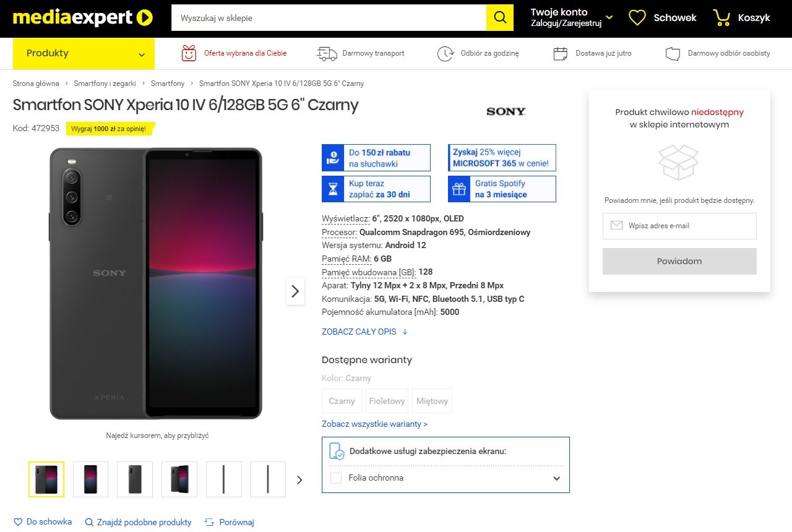Open the Koszyk shopping cart icon
Screen dimensions: 792x532
721,18
